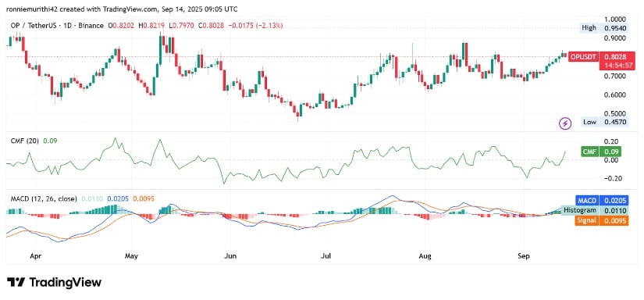Click the 0.20 CMF axis label
This screenshot has width=644, height=300.
click(x=611, y=141)
